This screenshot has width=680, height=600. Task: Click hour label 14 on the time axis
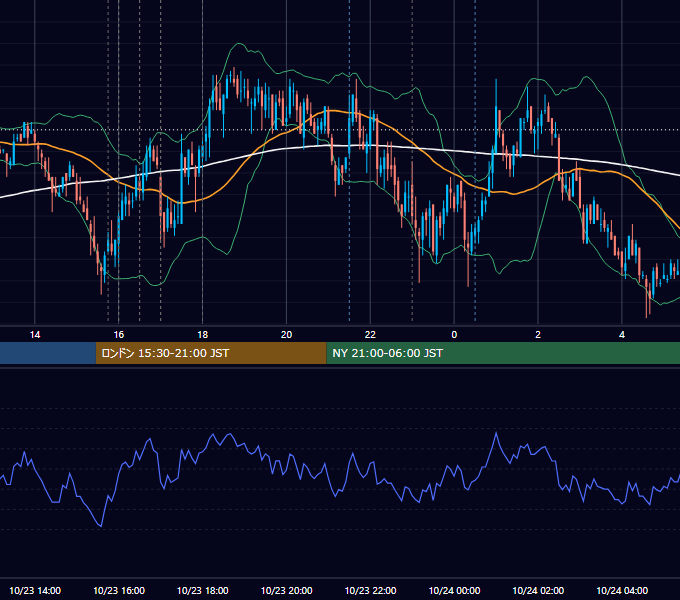(35, 335)
